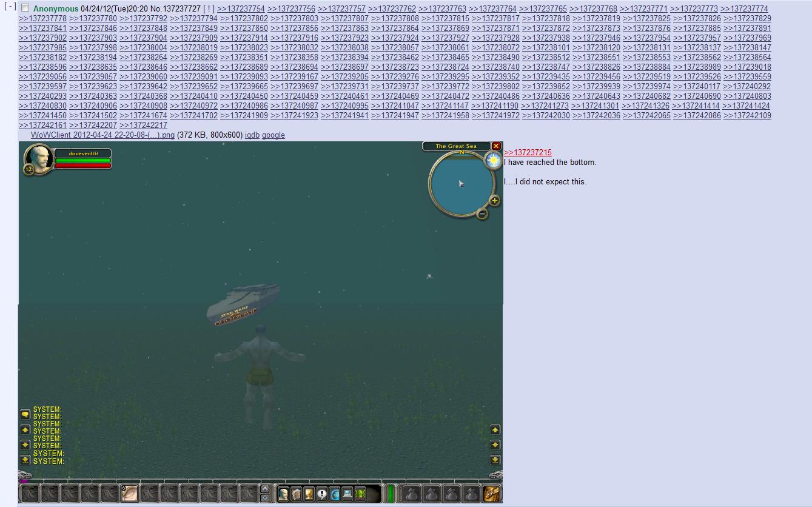
Task: Open the spellbook icon in micro menu
Action: click(x=296, y=494)
